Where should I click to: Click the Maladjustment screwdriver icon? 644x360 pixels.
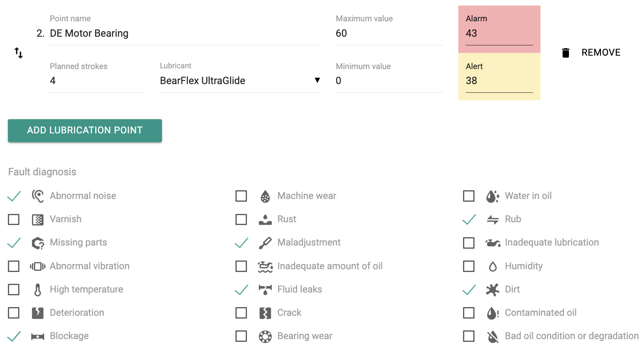265,243
